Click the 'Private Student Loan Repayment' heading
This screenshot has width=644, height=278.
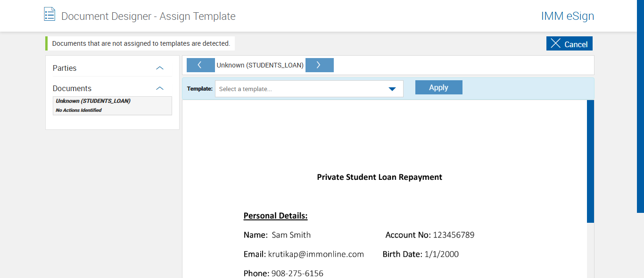pyautogui.click(x=380, y=177)
